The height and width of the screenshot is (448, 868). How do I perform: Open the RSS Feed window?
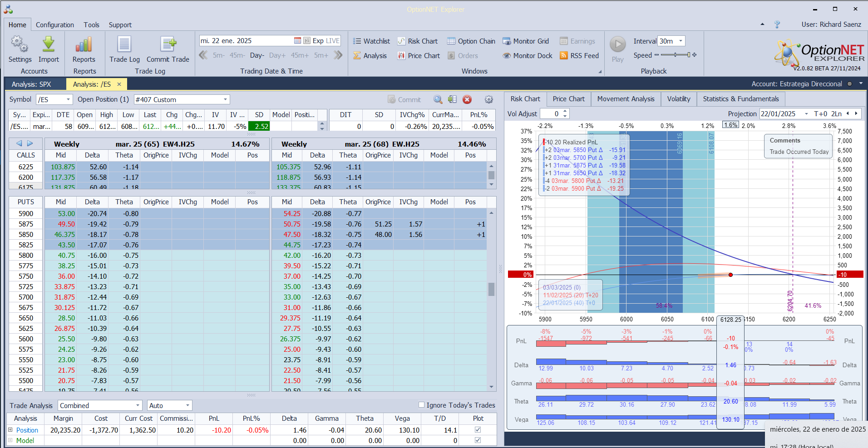pos(579,56)
